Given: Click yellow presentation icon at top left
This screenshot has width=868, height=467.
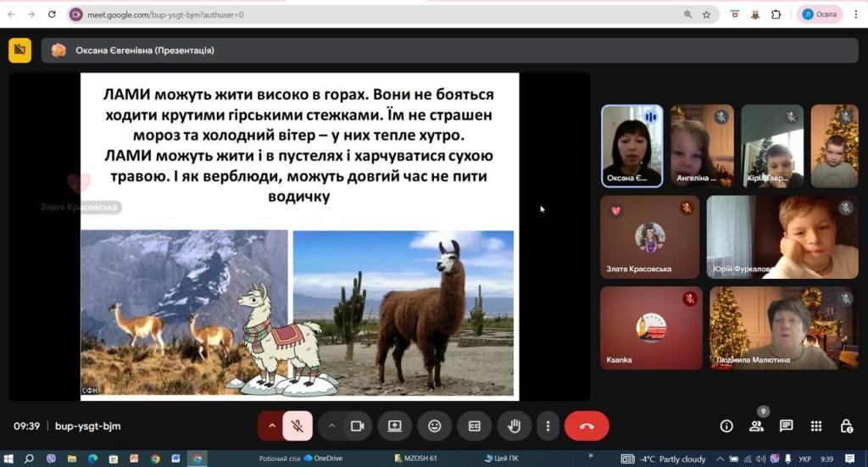Looking at the screenshot, I should coord(19,50).
